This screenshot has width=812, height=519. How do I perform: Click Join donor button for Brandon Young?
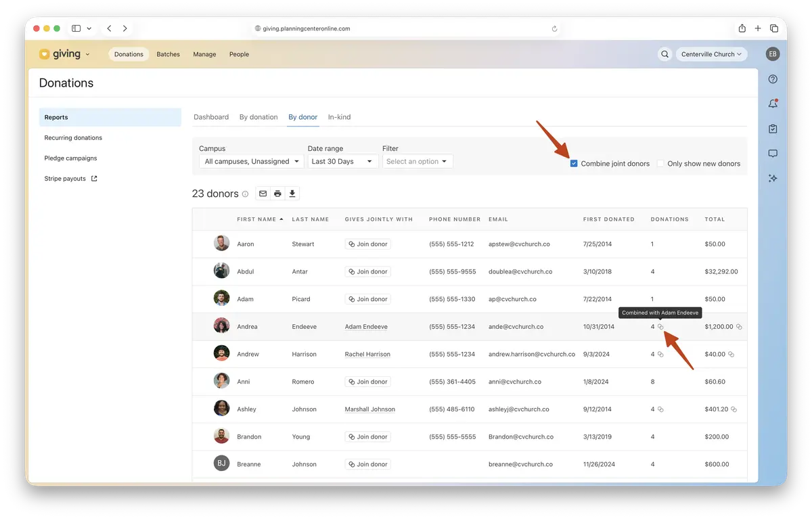368,437
